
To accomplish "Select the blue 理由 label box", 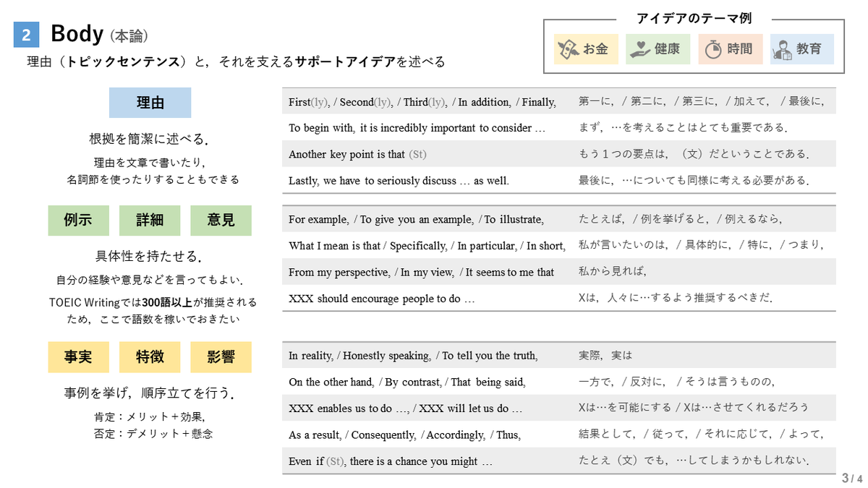I will pyautogui.click(x=150, y=103).
